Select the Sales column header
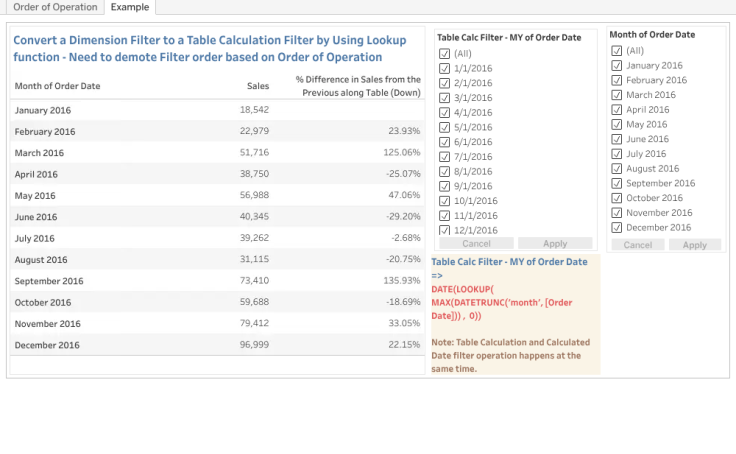This screenshot has width=736, height=454. pos(258,86)
